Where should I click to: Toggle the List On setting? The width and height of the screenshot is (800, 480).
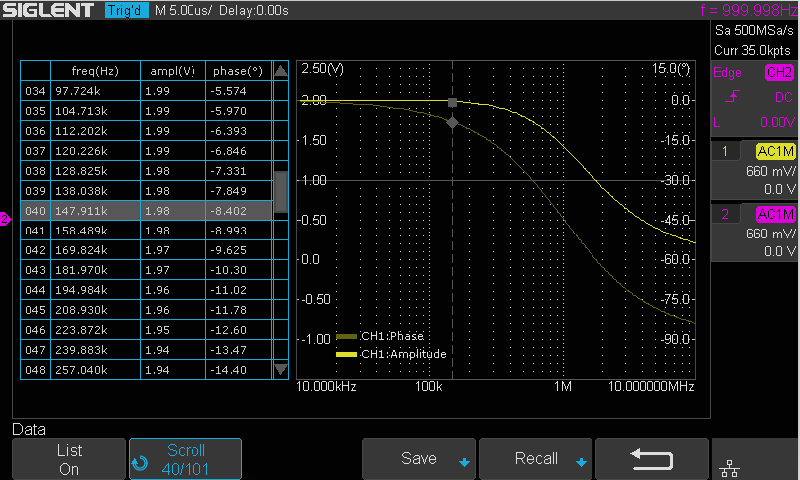[x=69, y=459]
